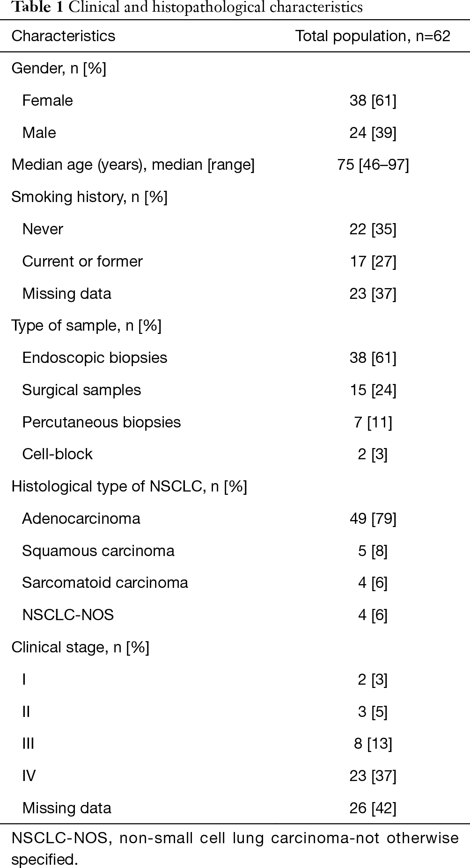Click the Current or former row label

82,261
